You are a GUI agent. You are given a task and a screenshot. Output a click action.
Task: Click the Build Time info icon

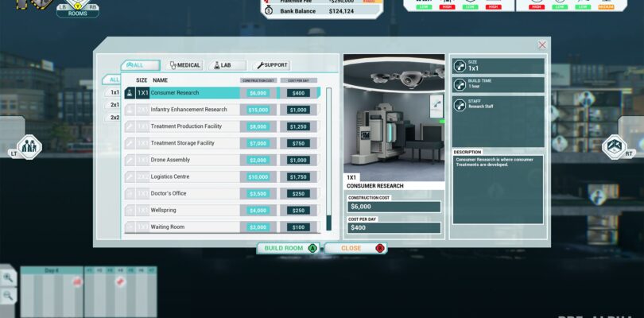(x=460, y=84)
